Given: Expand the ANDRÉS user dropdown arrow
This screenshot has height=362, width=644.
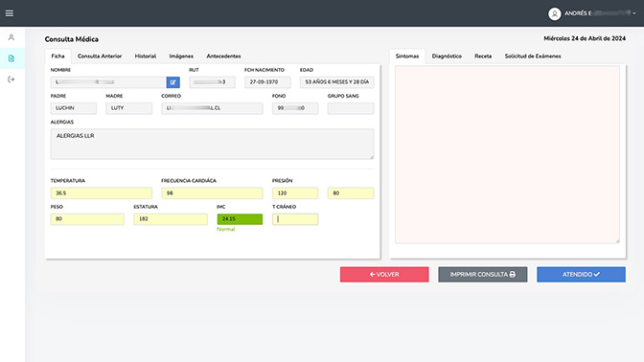Looking at the screenshot, I should pyautogui.click(x=634, y=13).
